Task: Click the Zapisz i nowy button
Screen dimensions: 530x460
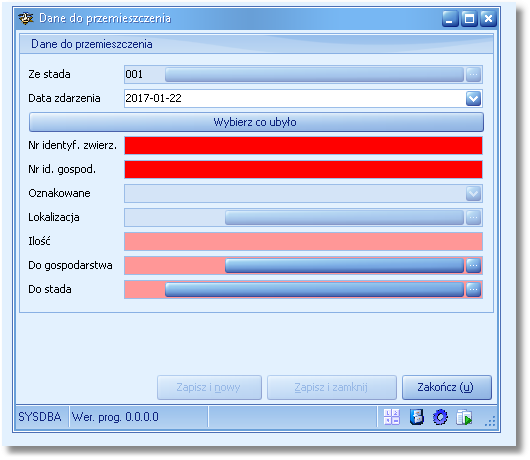Action: (x=209, y=387)
